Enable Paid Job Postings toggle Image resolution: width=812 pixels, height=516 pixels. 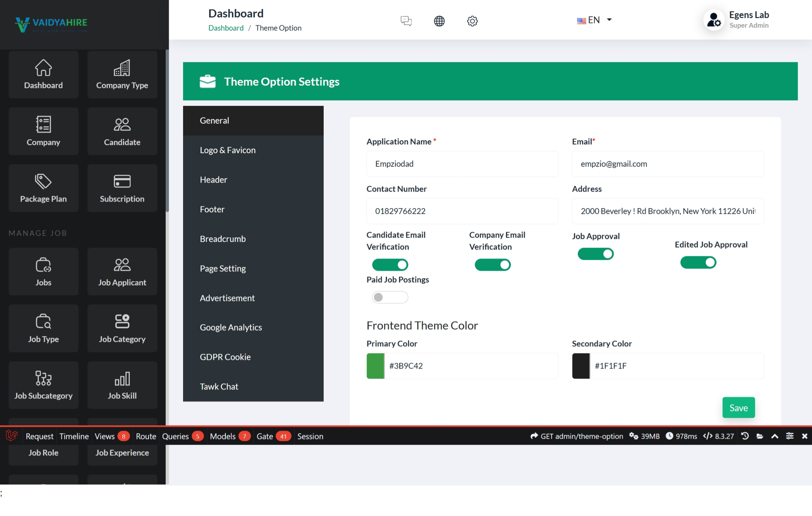tap(390, 297)
